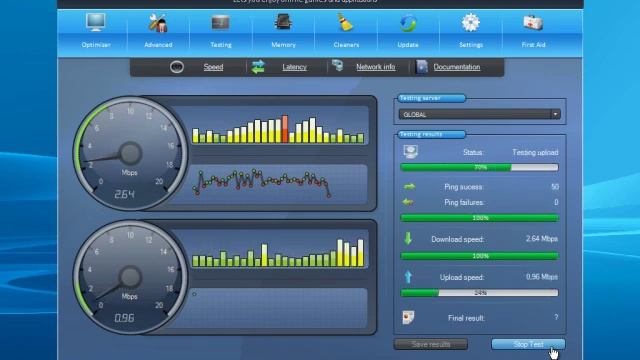Click the Stop Test button

point(528,344)
